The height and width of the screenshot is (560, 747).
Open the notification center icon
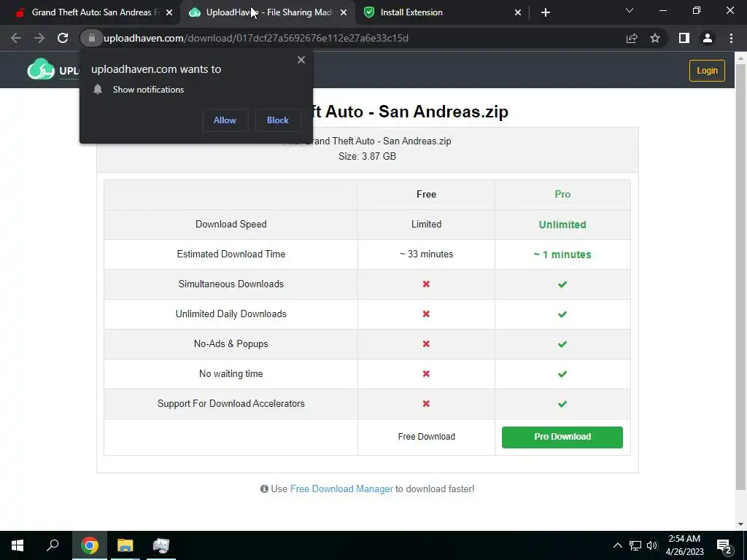click(724, 546)
